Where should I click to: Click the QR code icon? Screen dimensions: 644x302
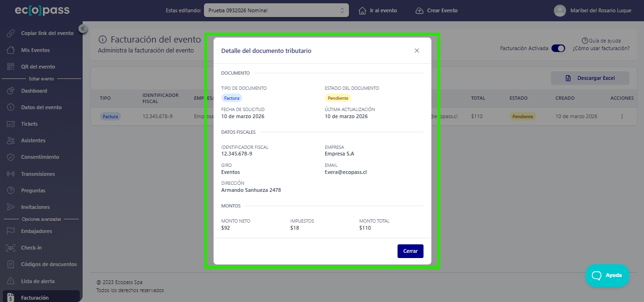click(x=11, y=67)
